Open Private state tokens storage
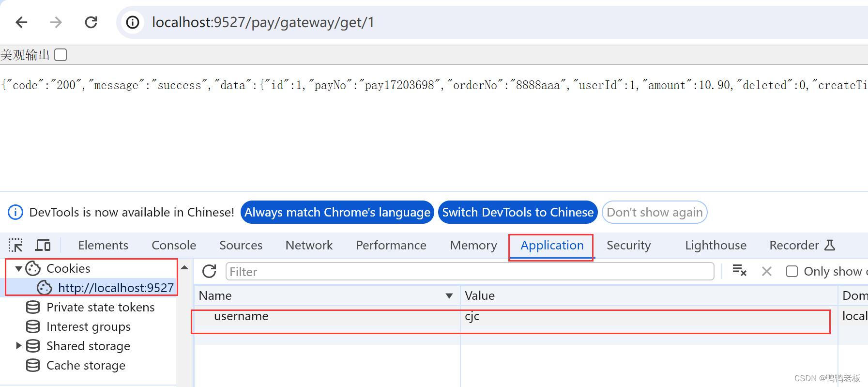Image resolution: width=868 pixels, height=387 pixels. tap(100, 307)
